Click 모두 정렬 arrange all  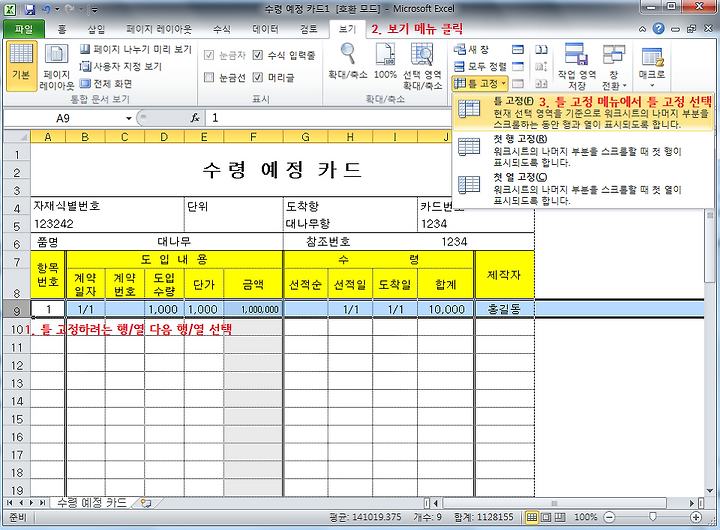tap(480, 67)
